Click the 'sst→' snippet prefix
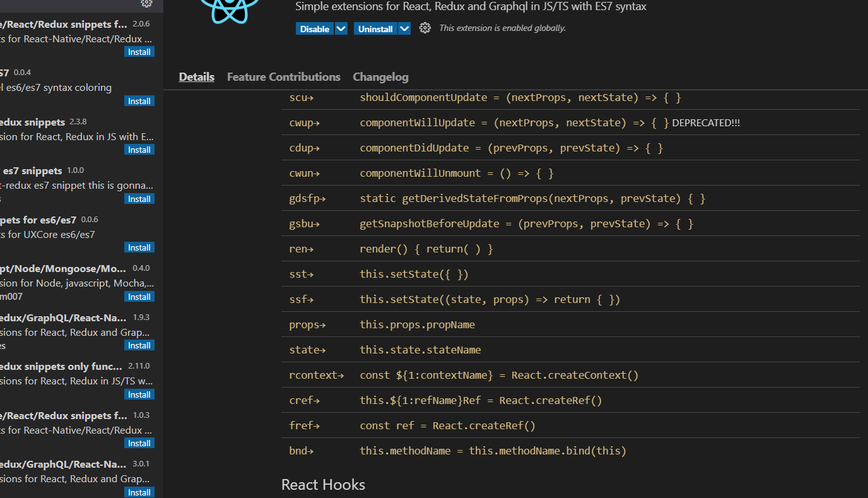Screen dimensions: 868x498 pyautogui.click(x=302, y=275)
